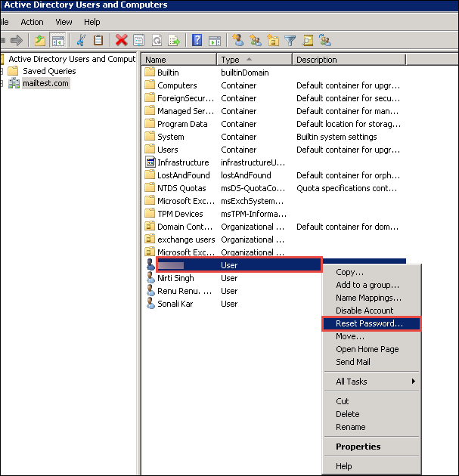
Task: Select Saved Queries in tree
Action: [49, 71]
